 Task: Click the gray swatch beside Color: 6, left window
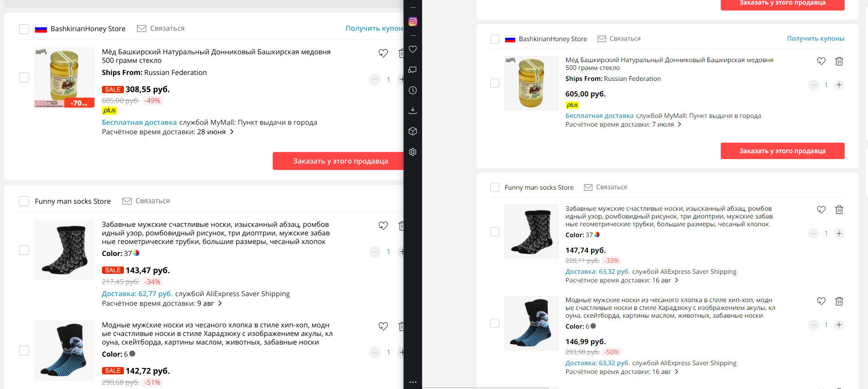click(x=132, y=353)
